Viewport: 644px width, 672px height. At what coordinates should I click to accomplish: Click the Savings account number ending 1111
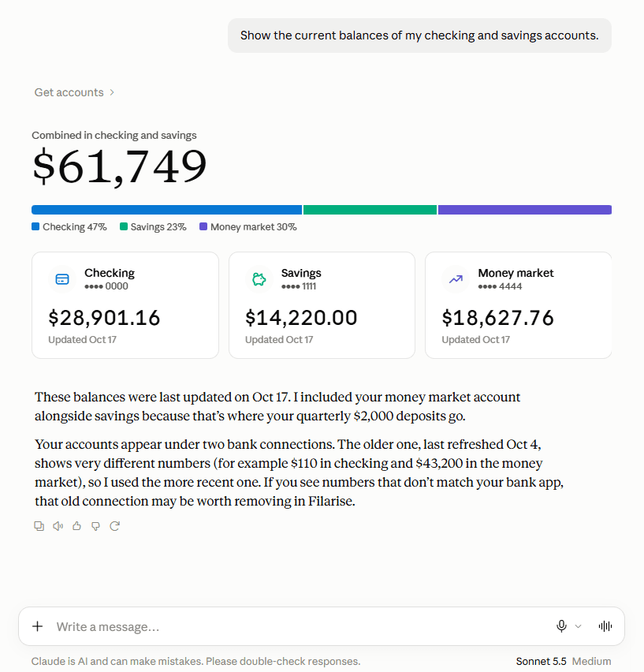tap(299, 286)
